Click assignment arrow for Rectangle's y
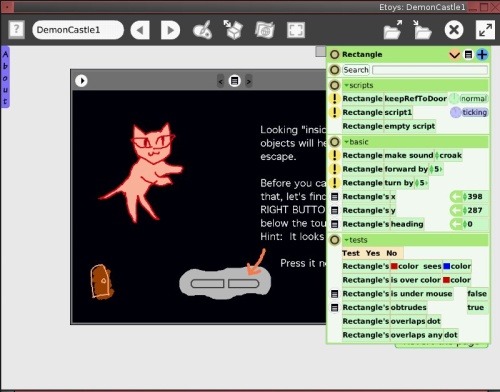 click(455, 210)
